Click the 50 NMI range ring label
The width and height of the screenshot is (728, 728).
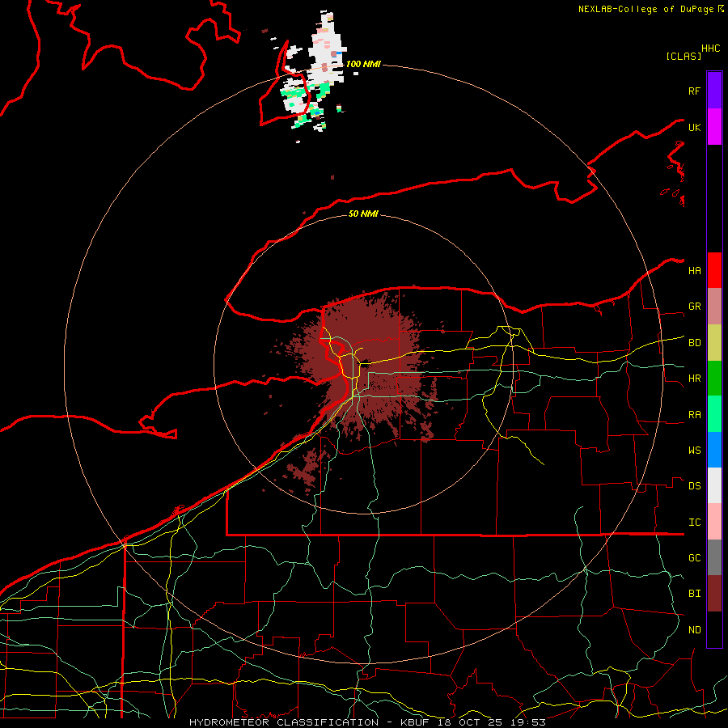363,214
